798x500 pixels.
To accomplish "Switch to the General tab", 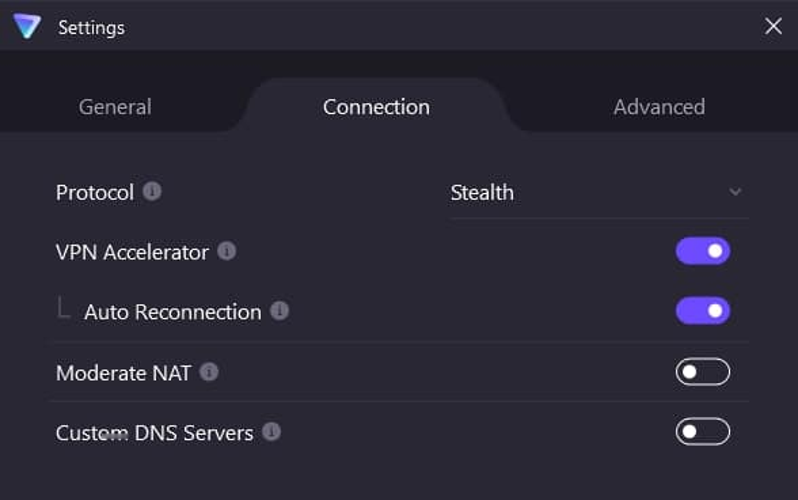I will (115, 107).
